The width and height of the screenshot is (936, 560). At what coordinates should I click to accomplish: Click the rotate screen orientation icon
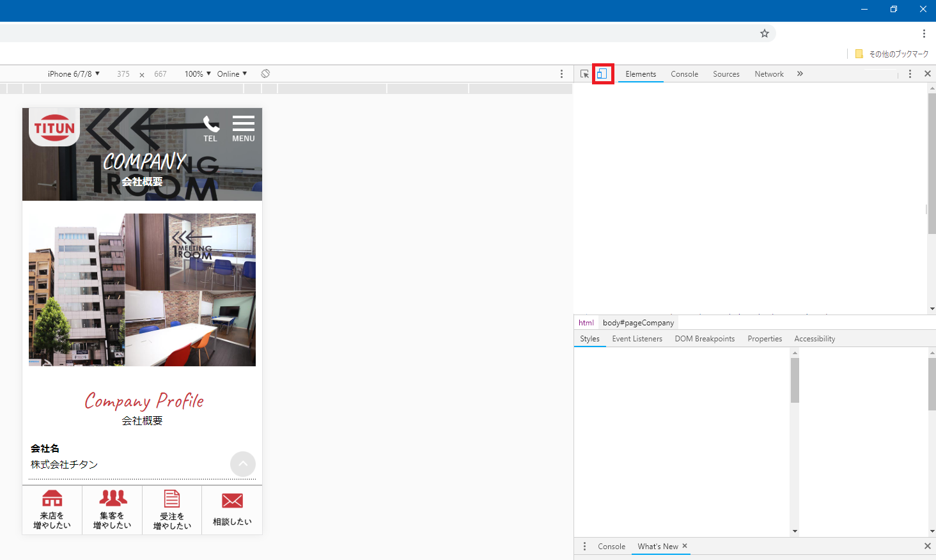click(265, 74)
